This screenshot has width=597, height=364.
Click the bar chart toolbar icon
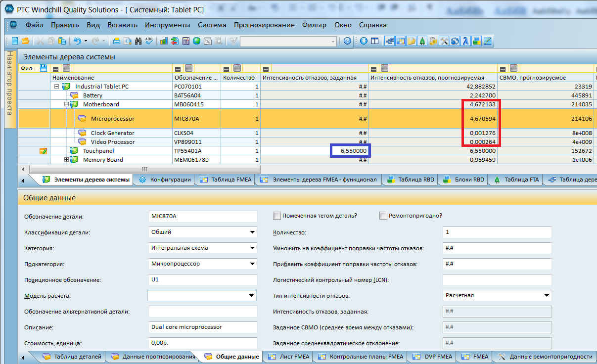164,41
